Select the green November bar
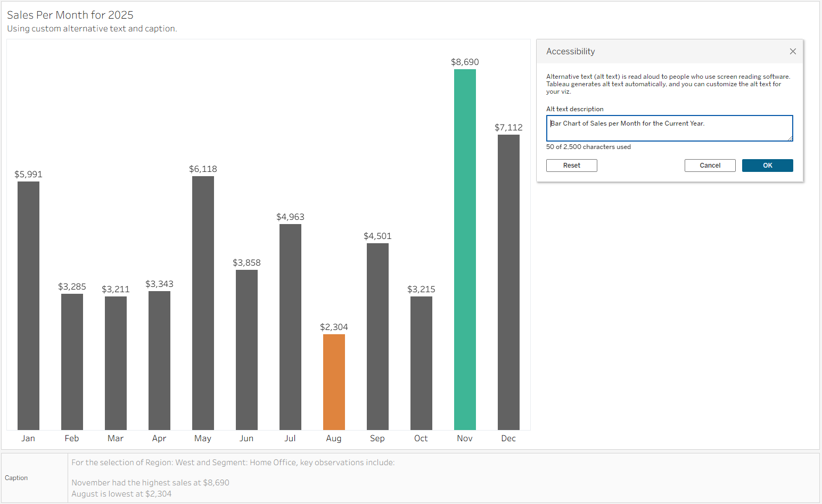This screenshot has height=504, width=822. pyautogui.click(x=465, y=249)
